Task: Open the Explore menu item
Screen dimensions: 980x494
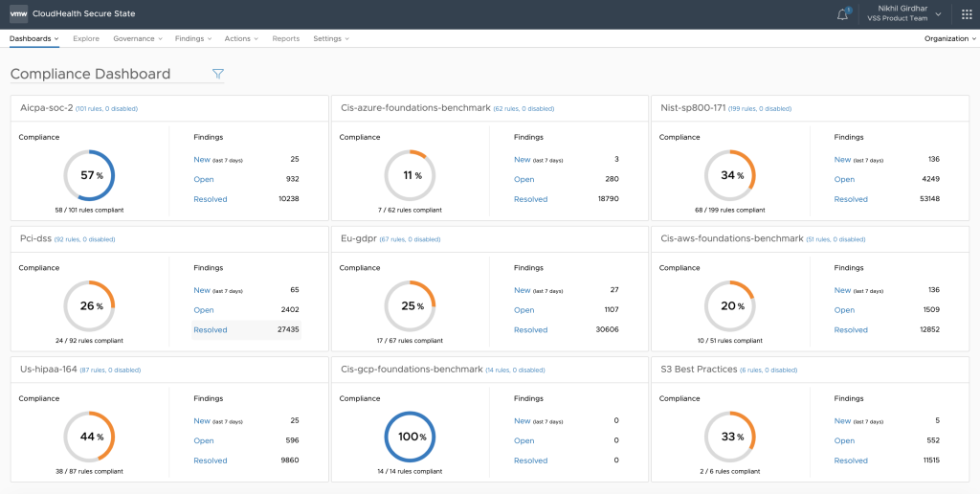Action: pyautogui.click(x=86, y=39)
